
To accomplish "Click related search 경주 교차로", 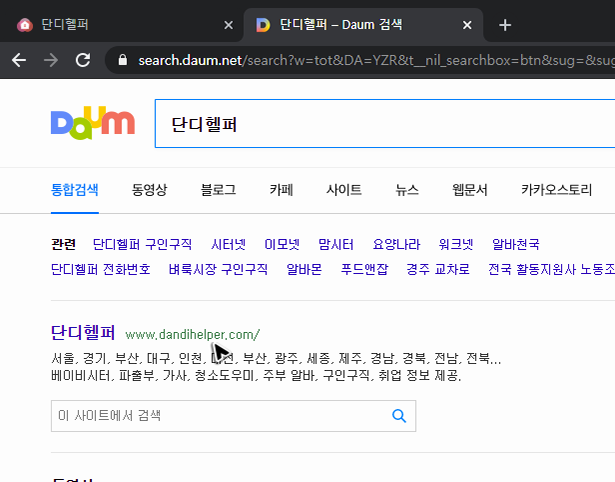I will (x=438, y=269).
